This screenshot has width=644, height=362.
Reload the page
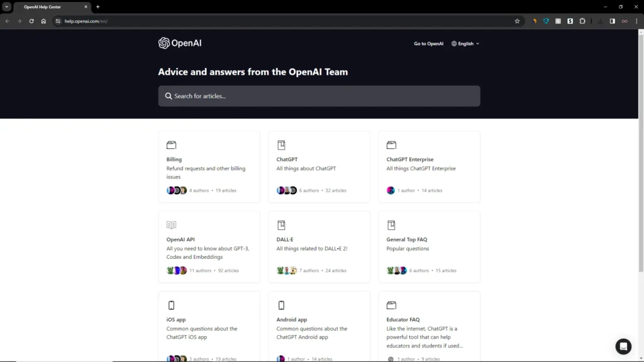pyautogui.click(x=31, y=21)
